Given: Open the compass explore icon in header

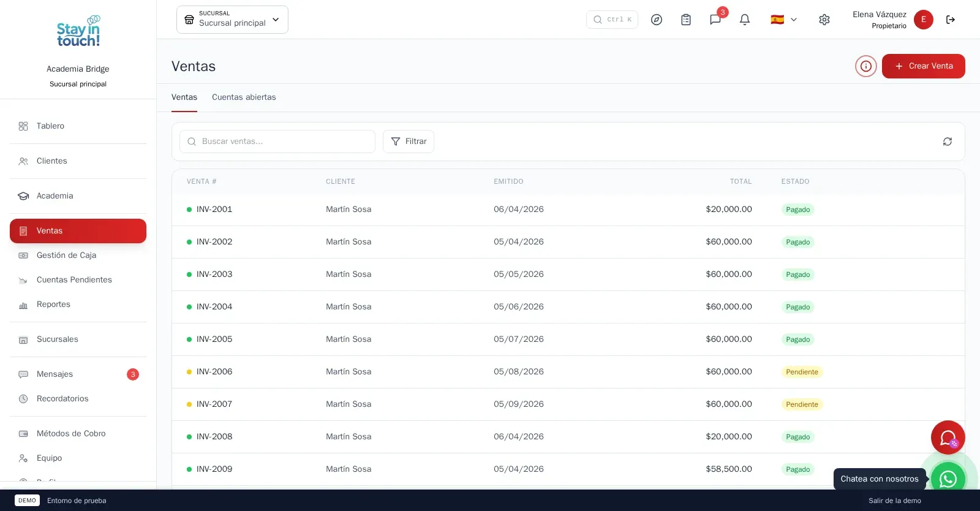Looking at the screenshot, I should 657,20.
